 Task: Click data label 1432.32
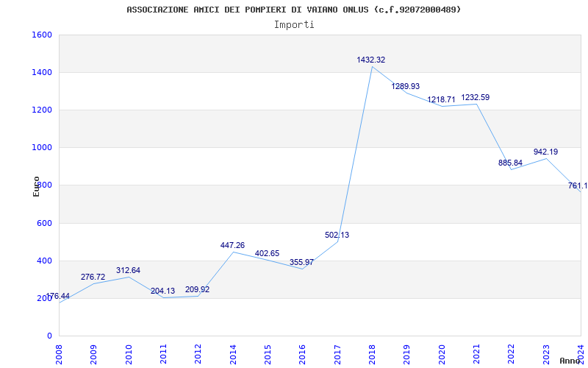[x=371, y=60]
